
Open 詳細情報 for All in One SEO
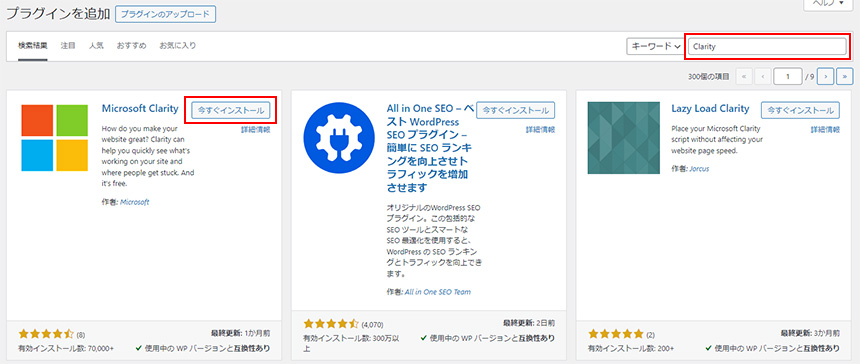point(540,130)
